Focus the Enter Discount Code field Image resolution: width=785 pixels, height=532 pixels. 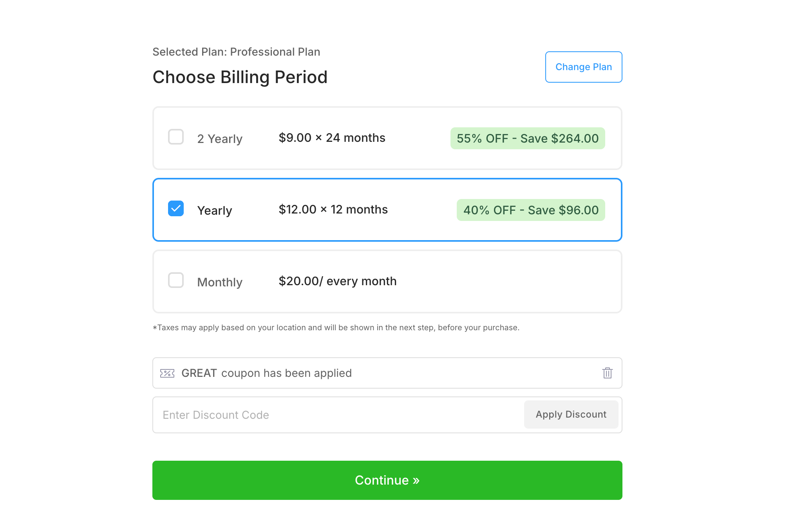(x=337, y=415)
